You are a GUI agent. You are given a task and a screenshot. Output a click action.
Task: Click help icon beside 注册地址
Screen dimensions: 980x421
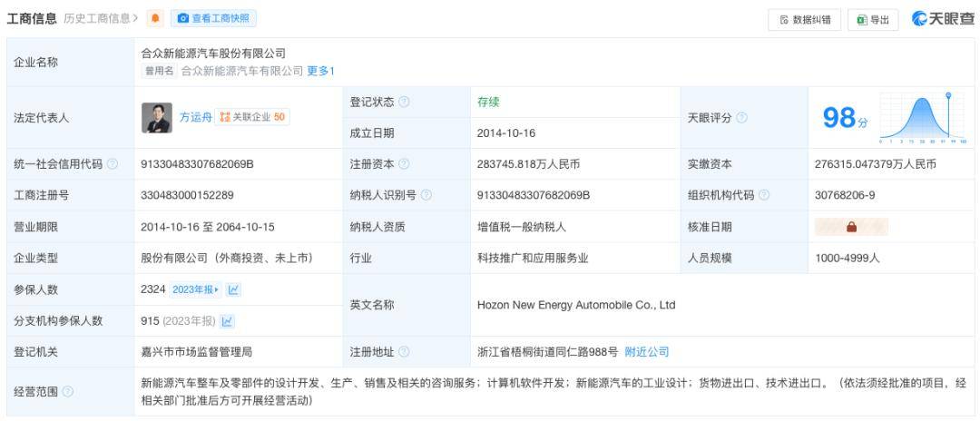404,352
